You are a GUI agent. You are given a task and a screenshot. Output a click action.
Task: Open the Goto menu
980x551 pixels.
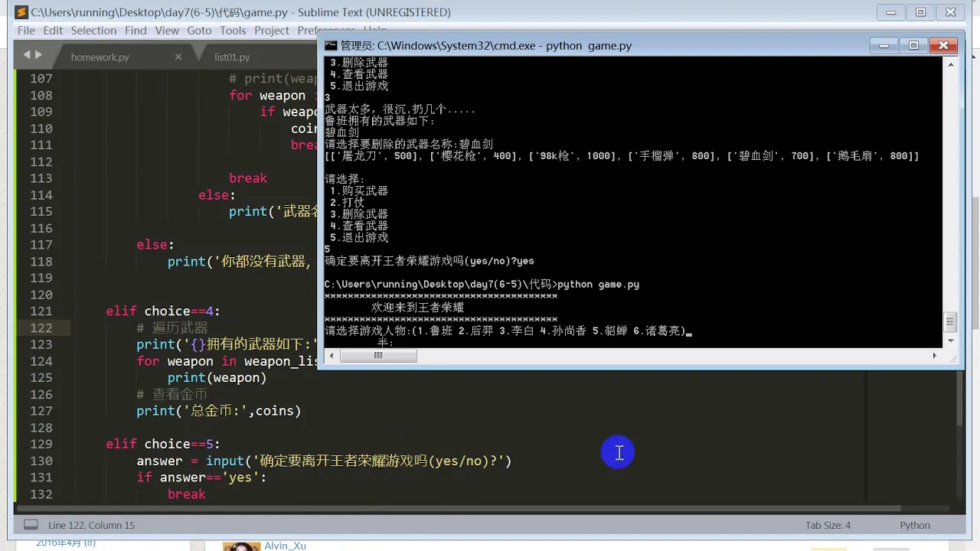[199, 31]
